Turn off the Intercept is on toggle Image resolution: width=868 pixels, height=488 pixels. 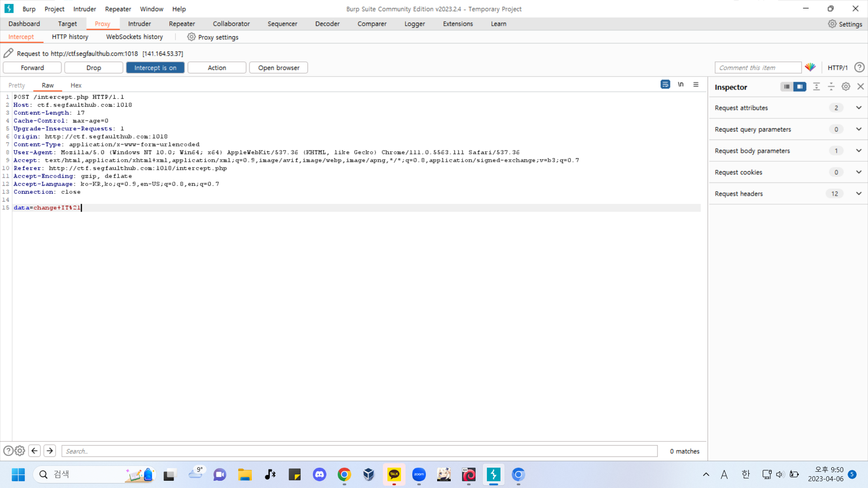155,68
